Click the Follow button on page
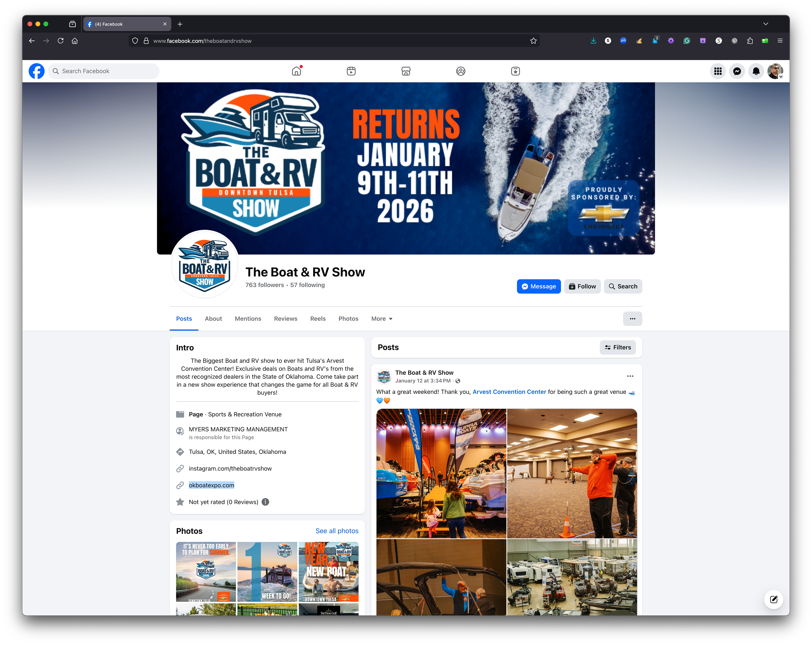This screenshot has width=812, height=645. coord(582,286)
